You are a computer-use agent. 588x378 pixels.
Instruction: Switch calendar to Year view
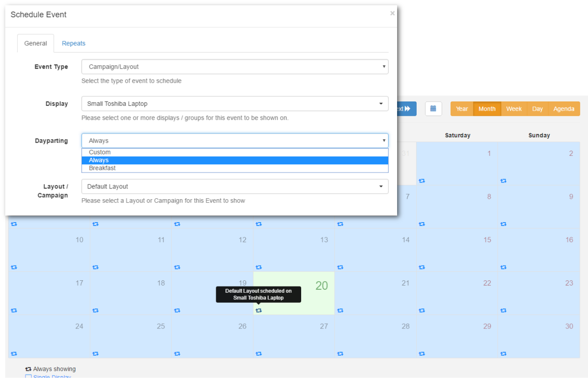(462, 109)
